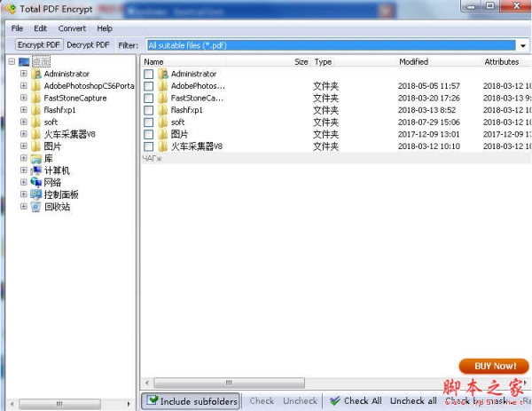Click the soft folder icon in tree
The height and width of the screenshot is (411, 532).
pyautogui.click(x=36, y=122)
